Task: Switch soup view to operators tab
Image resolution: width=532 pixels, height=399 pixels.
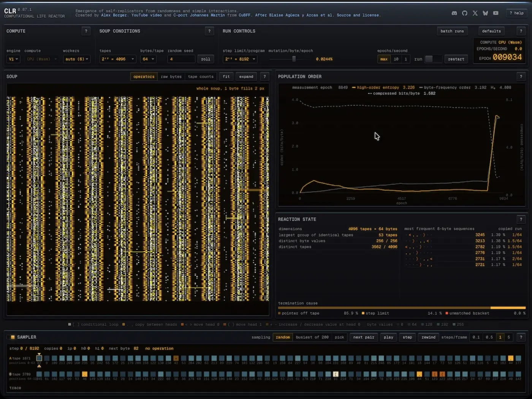Action: [144, 77]
